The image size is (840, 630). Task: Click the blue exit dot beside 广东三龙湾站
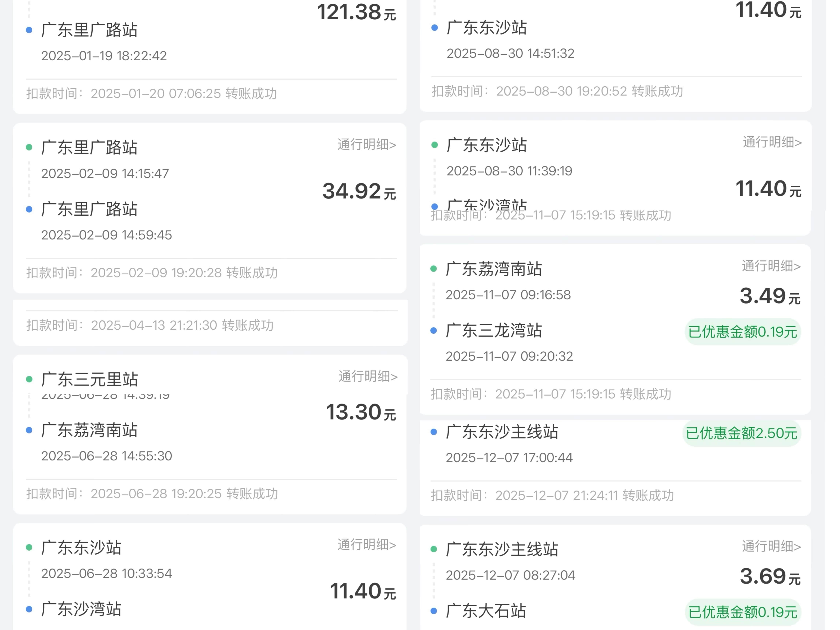(434, 331)
